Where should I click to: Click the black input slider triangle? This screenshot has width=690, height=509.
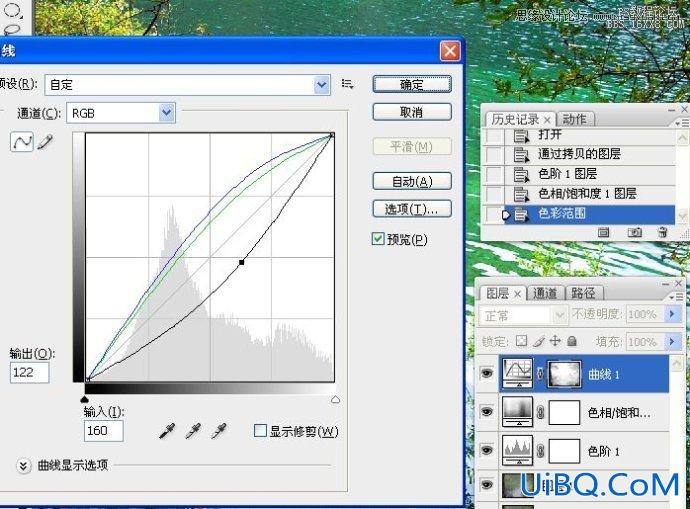[84, 399]
